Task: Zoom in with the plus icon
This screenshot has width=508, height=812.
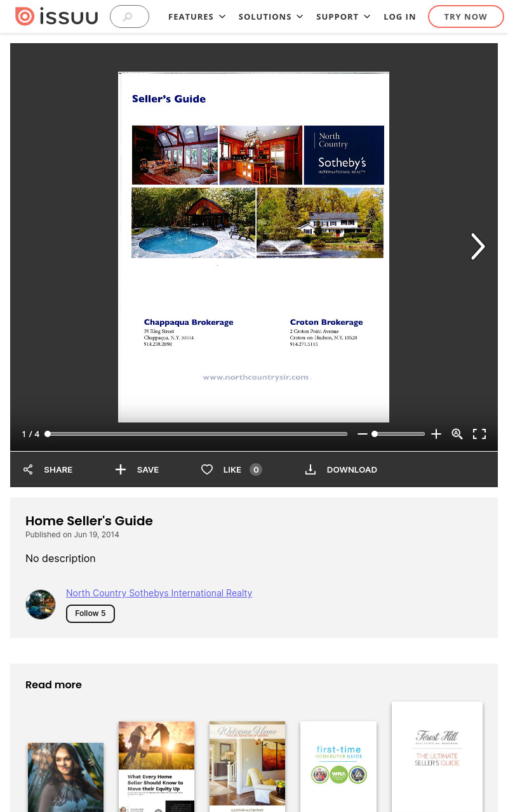Action: 436,434
